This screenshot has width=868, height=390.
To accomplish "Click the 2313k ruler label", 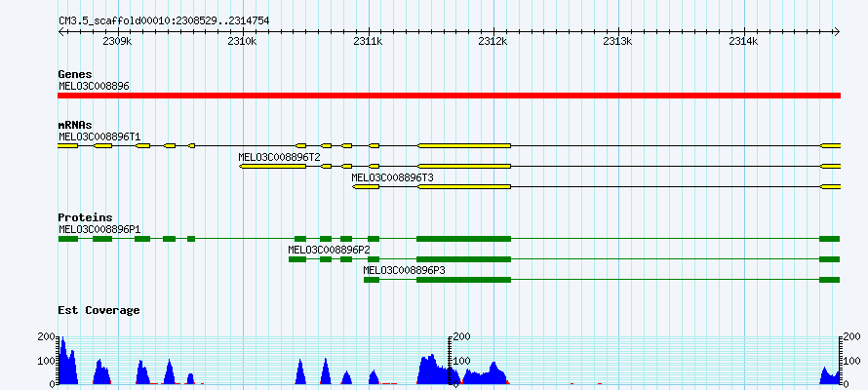I will [619, 41].
